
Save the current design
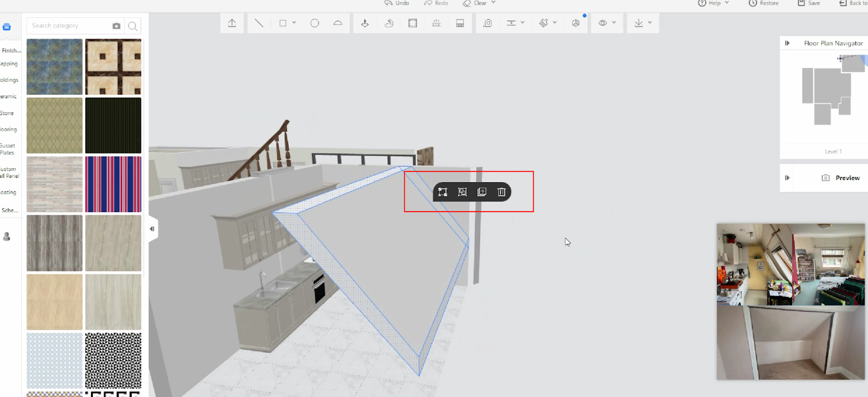tap(809, 3)
